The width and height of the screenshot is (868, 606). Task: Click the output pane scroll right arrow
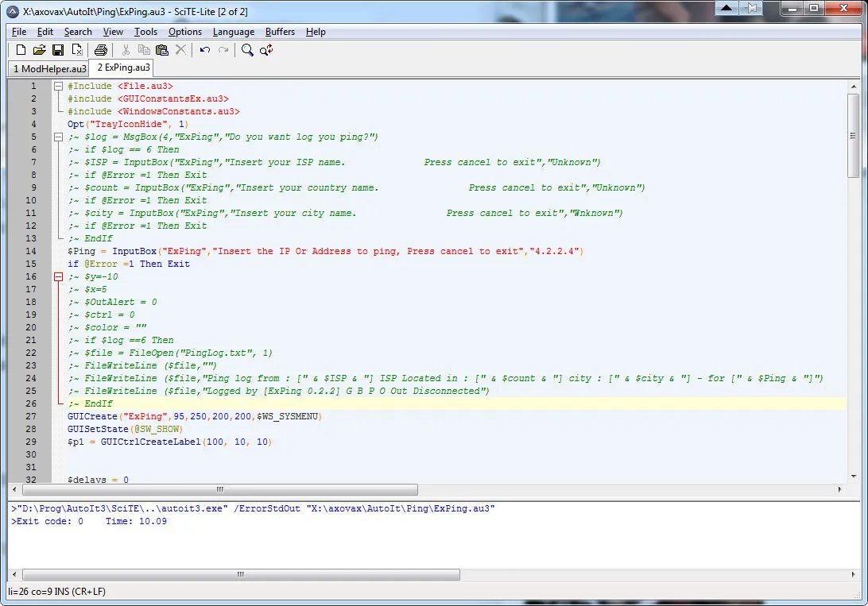(853, 574)
